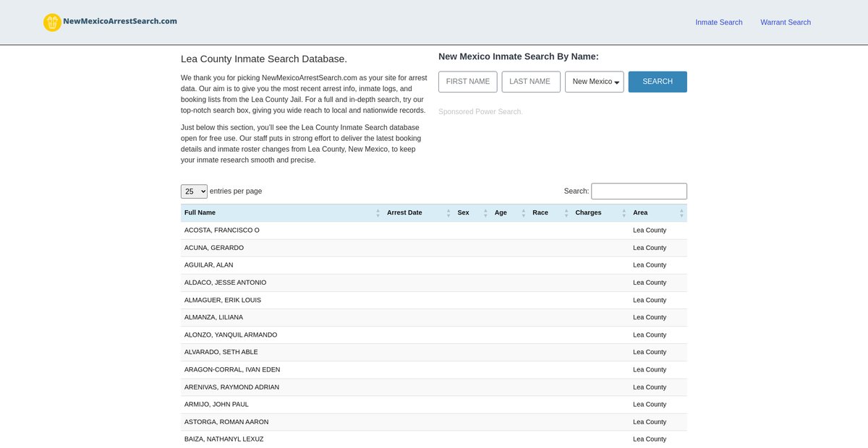The image size is (868, 448).
Task: Select row ALVARADO, SETH ABLE
Action: [434, 352]
